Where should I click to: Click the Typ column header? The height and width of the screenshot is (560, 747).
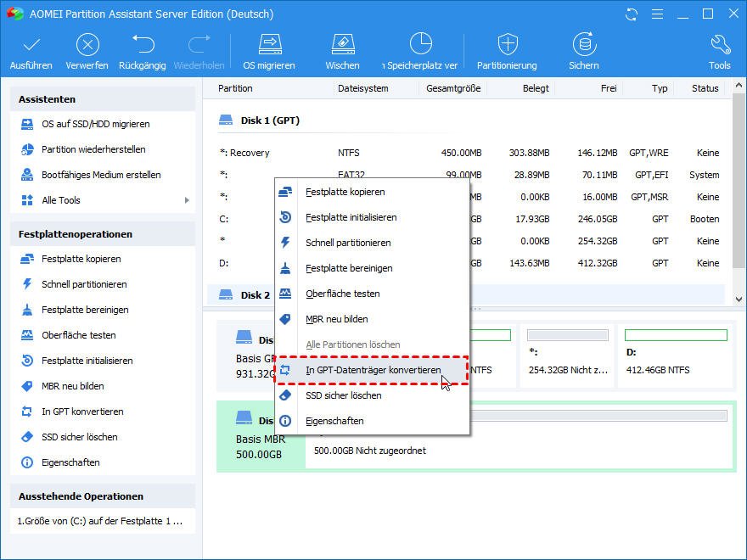click(x=660, y=88)
